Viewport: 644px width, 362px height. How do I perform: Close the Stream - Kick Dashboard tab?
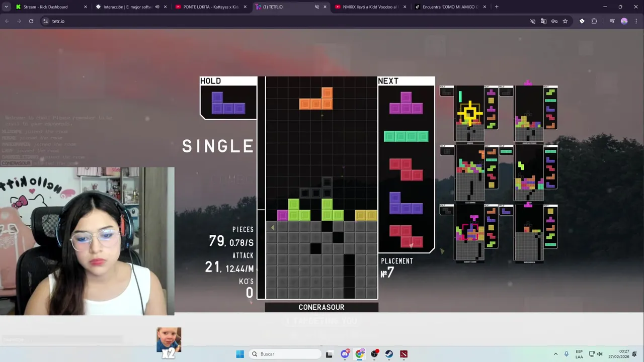tap(86, 7)
